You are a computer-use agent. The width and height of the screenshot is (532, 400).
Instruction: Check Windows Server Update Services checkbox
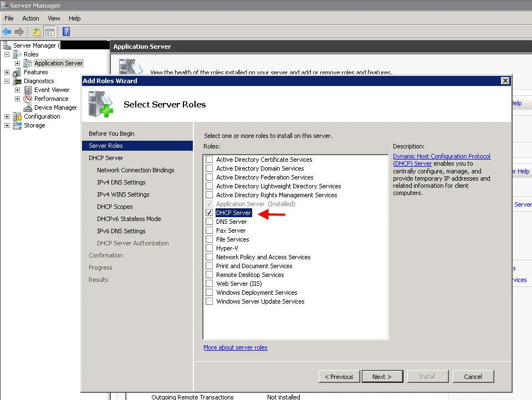point(209,301)
